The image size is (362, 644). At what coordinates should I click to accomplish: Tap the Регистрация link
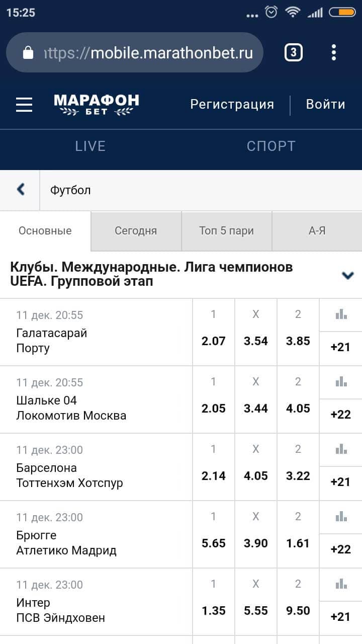pos(232,104)
